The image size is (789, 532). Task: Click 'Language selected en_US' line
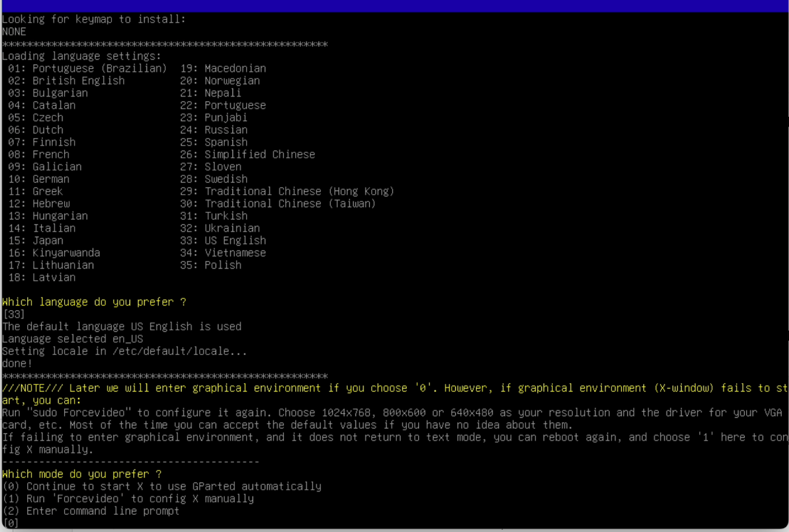[72, 339]
